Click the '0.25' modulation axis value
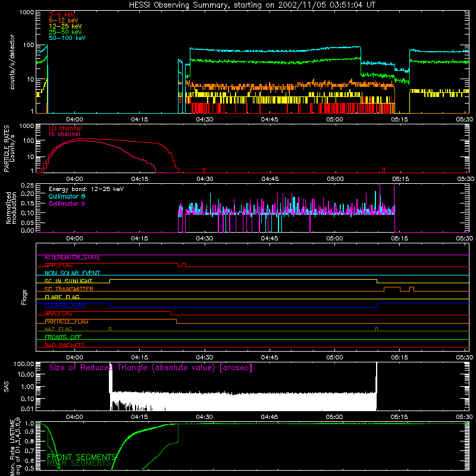 pyautogui.click(x=27, y=185)
